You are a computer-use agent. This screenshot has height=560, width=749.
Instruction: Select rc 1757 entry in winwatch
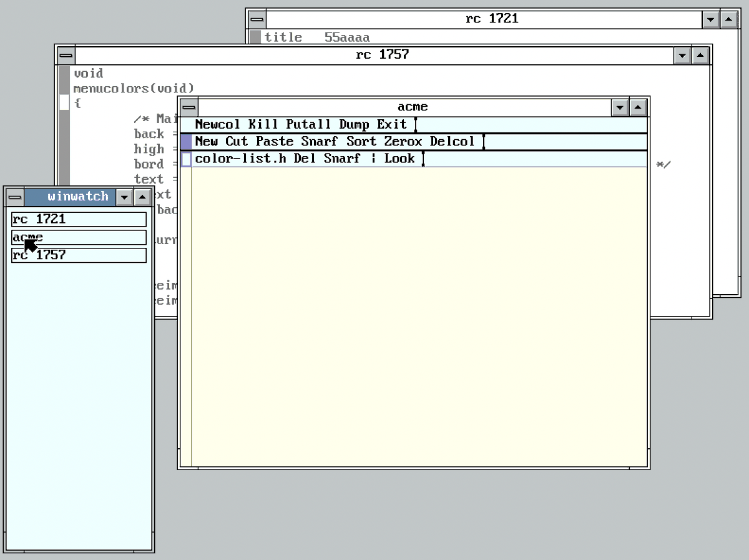79,255
